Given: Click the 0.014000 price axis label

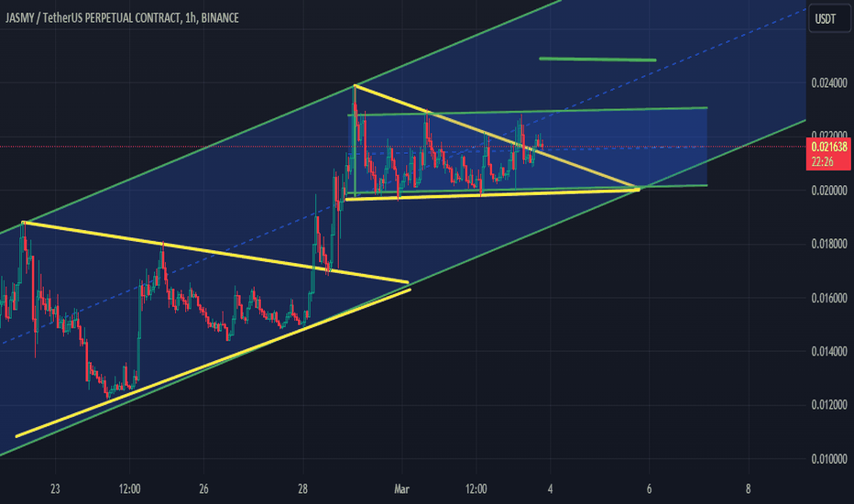Looking at the screenshot, I should coord(829,352).
